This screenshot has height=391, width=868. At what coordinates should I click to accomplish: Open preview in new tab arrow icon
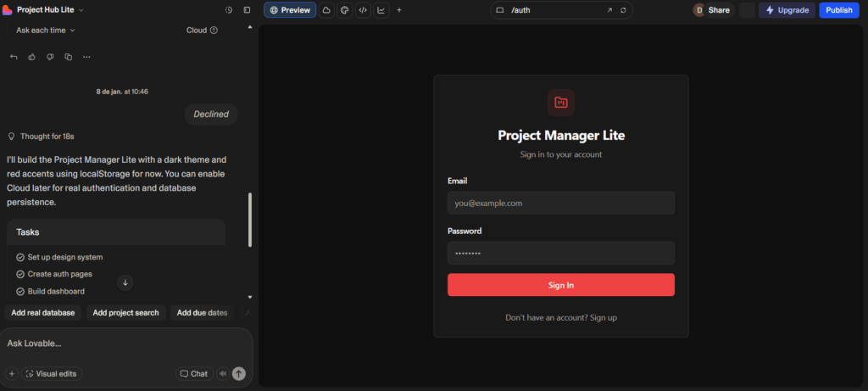(609, 10)
